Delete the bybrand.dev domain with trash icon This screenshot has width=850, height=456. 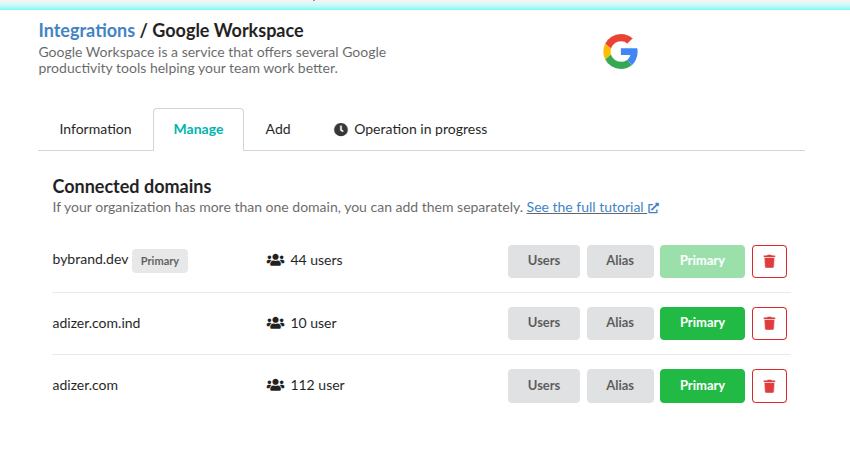click(769, 261)
